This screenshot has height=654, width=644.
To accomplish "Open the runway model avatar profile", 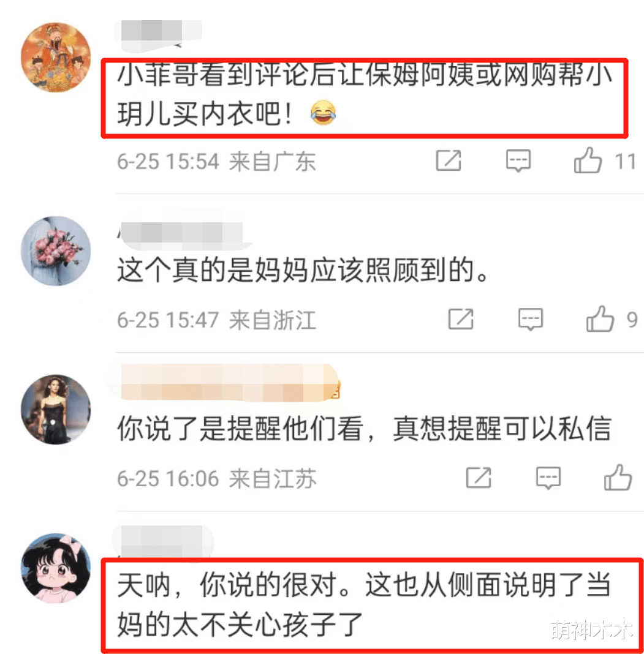I will click(x=56, y=409).
